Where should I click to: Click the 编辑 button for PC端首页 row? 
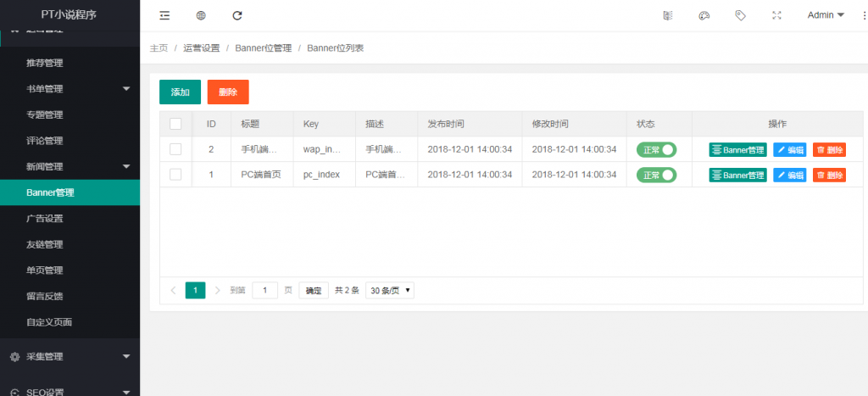pyautogui.click(x=789, y=176)
